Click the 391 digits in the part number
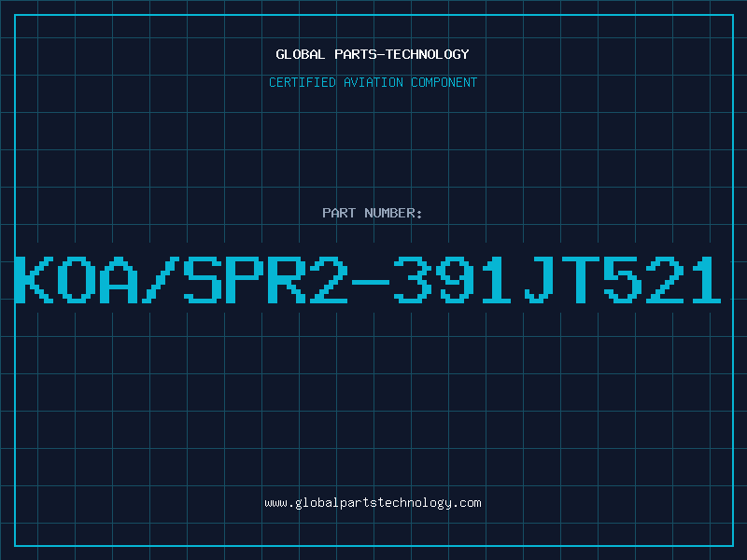Image resolution: width=747 pixels, height=560 pixels. click(453, 279)
